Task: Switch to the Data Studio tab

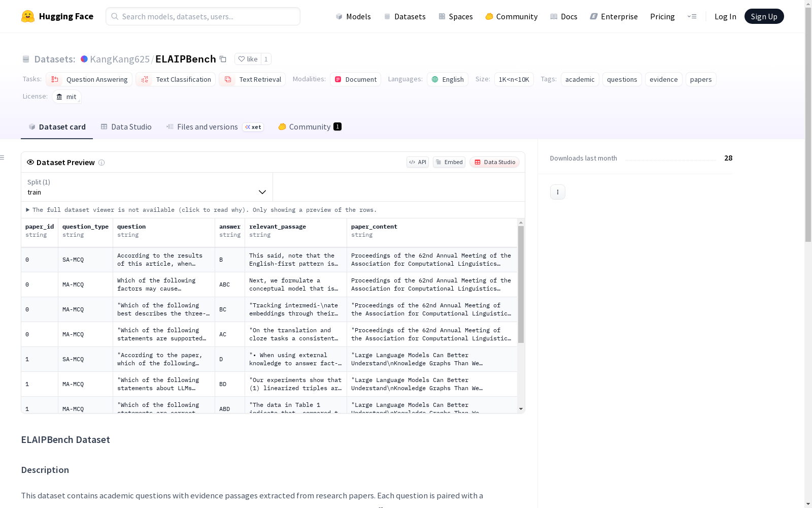Action: [x=126, y=127]
